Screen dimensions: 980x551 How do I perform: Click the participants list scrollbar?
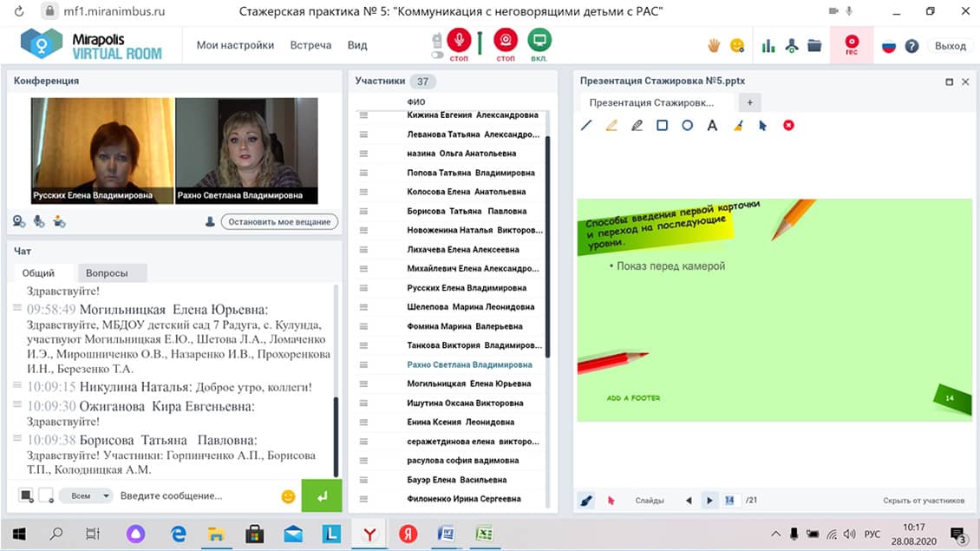[x=547, y=247]
